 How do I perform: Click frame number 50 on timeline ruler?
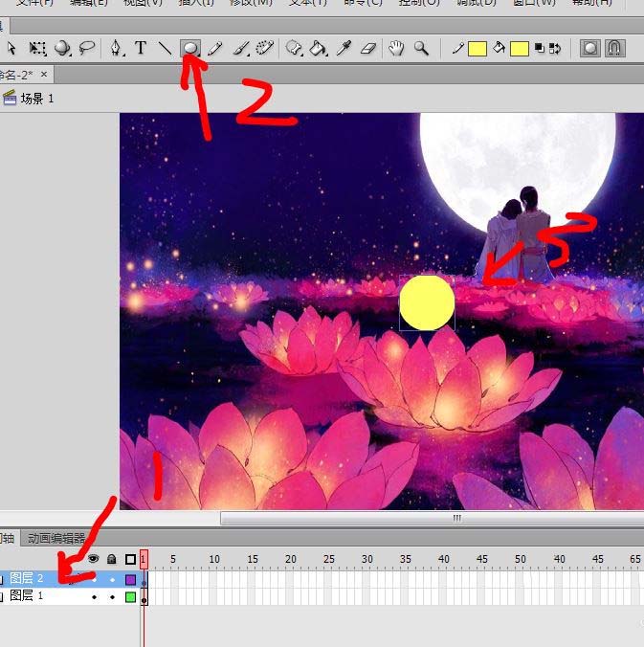[x=521, y=559]
